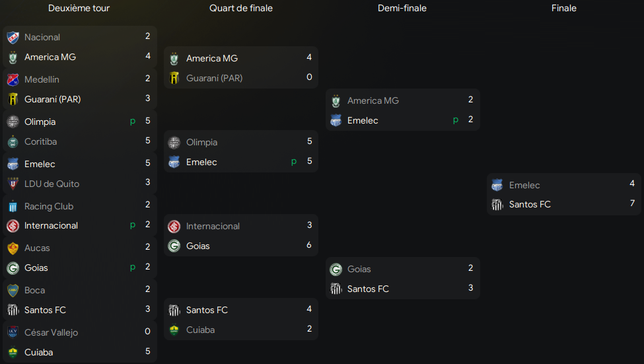Click the César Vallejo club crest
Viewport: 644px width, 364px height.
[x=13, y=332]
